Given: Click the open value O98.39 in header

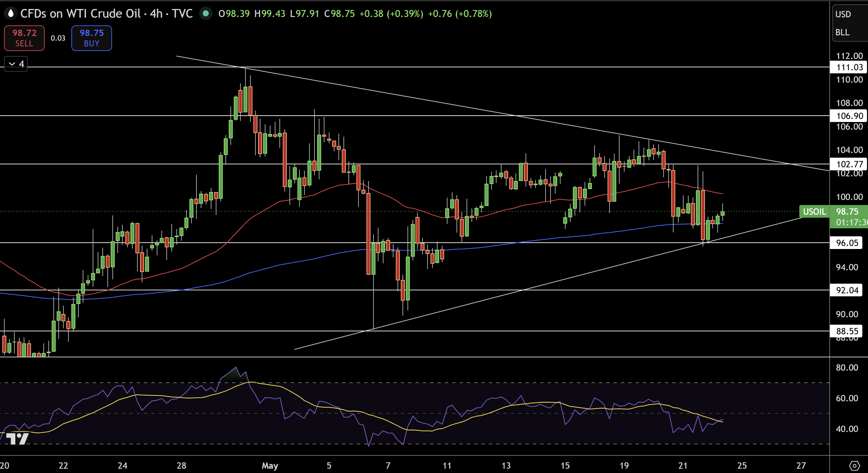Looking at the screenshot, I should click(234, 13).
